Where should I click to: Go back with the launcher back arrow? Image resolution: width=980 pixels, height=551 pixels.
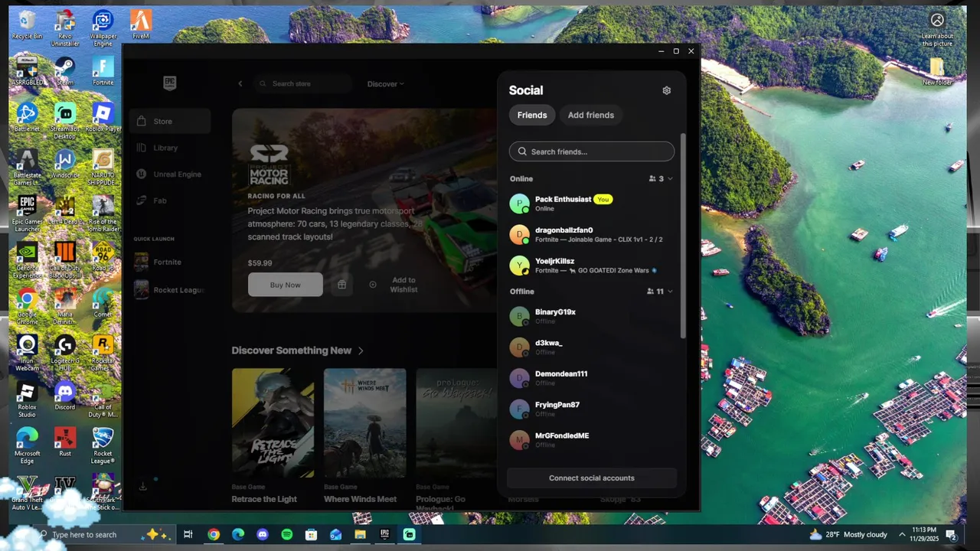240,83
